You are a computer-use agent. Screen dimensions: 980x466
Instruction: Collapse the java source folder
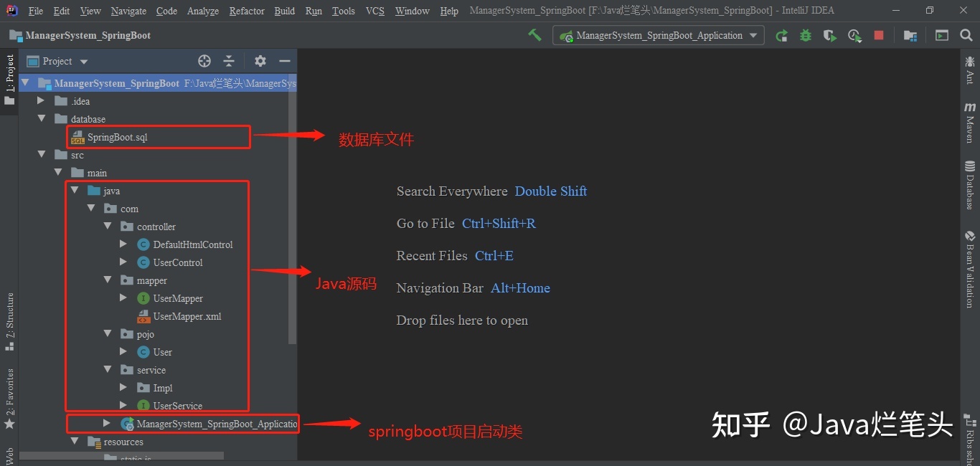[x=75, y=191]
